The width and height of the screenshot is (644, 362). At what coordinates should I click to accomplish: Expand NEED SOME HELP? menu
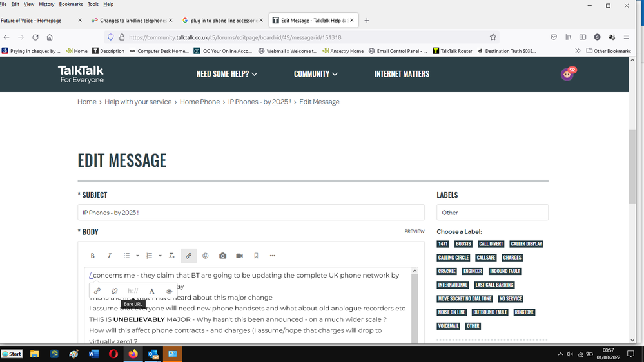pyautogui.click(x=227, y=74)
